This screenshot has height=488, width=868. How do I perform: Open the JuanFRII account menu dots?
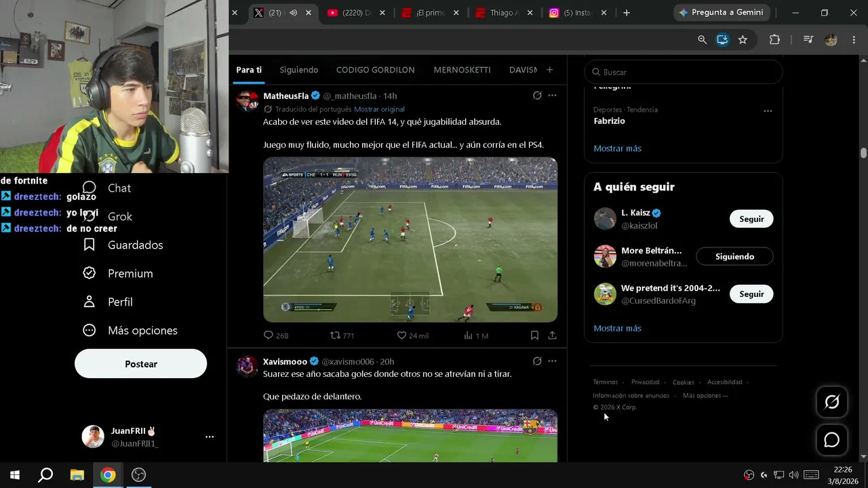point(210,437)
